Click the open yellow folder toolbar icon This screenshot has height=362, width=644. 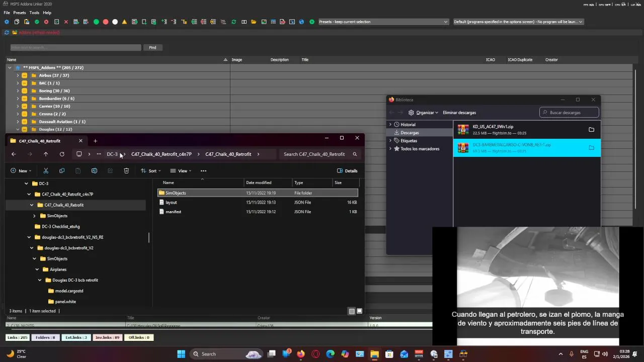point(254,22)
